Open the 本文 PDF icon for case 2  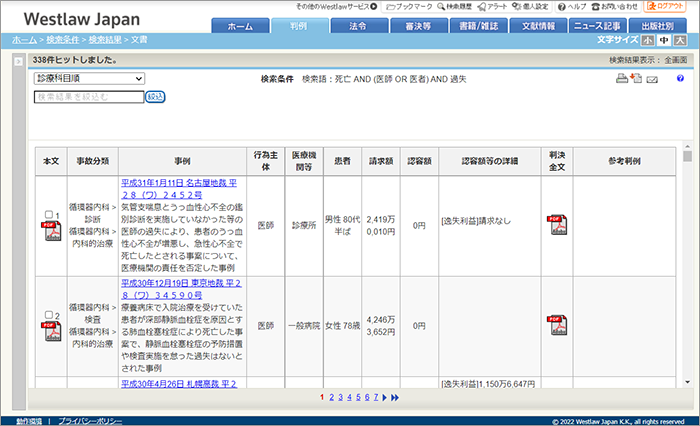(x=49, y=331)
